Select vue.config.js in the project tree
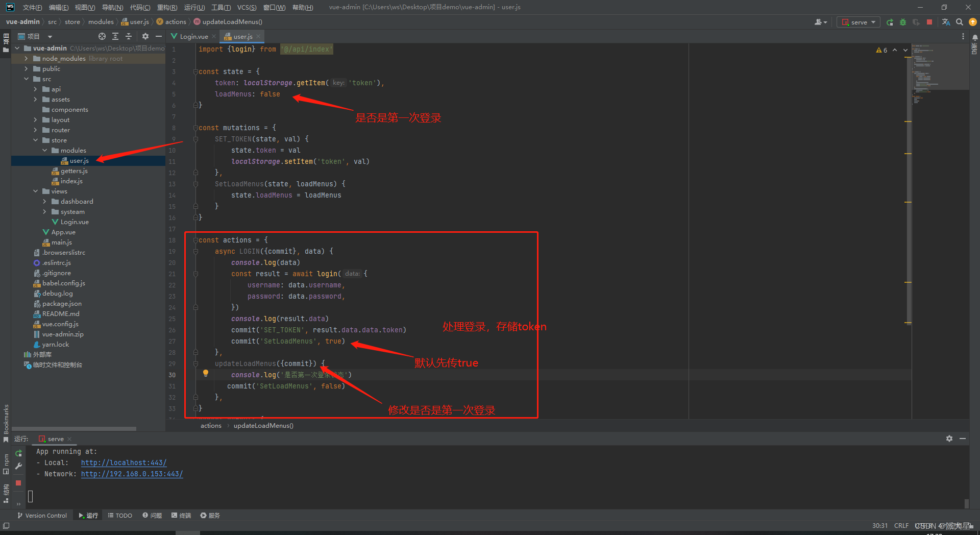 tap(60, 324)
